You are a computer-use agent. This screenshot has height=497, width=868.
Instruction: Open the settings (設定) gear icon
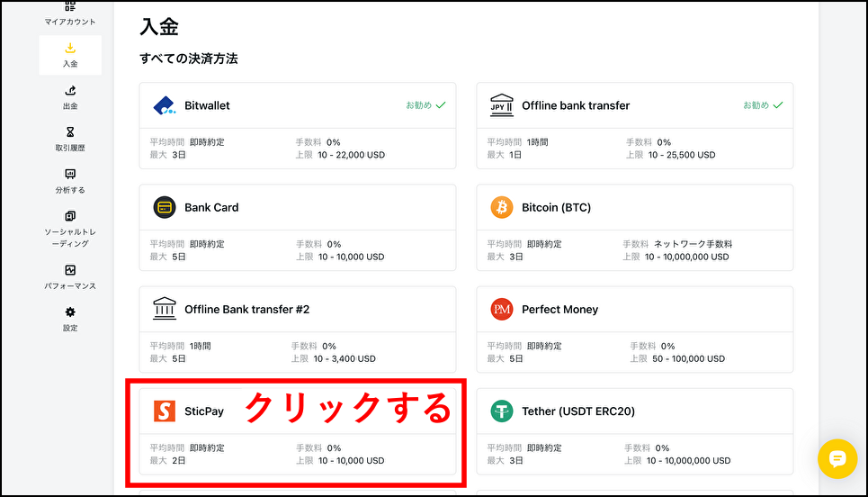click(x=70, y=312)
